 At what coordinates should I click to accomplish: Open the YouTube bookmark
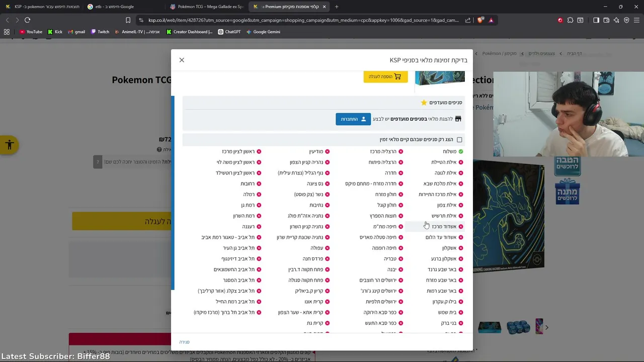point(31,32)
